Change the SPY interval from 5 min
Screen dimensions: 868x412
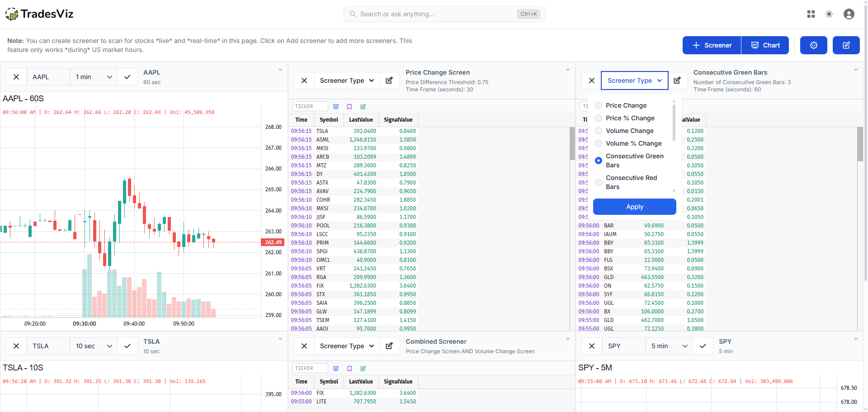click(668, 346)
